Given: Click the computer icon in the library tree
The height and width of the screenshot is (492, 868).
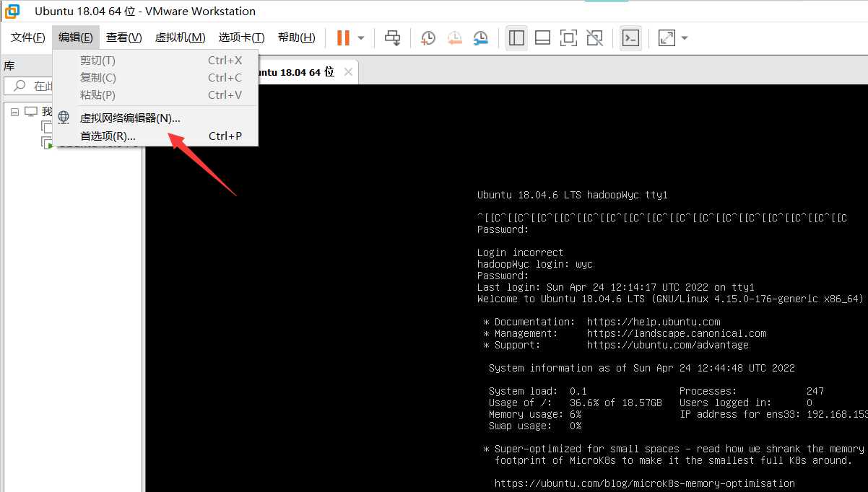Looking at the screenshot, I should pyautogui.click(x=30, y=112).
